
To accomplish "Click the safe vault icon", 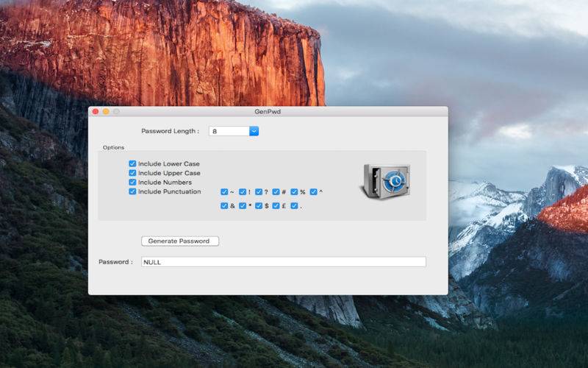I will click(387, 181).
